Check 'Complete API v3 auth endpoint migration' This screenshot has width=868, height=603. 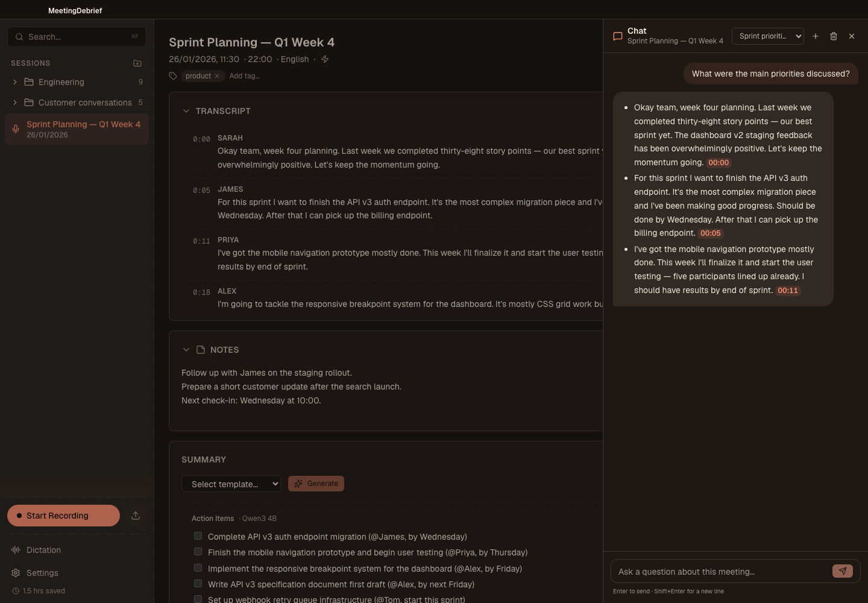198,535
